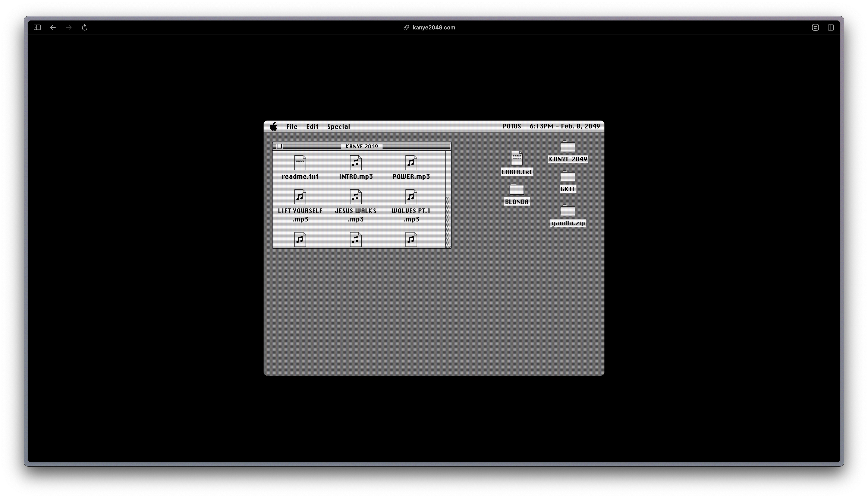The height and width of the screenshot is (498, 868).
Task: Open the BLONDA desktop folder
Action: click(516, 189)
